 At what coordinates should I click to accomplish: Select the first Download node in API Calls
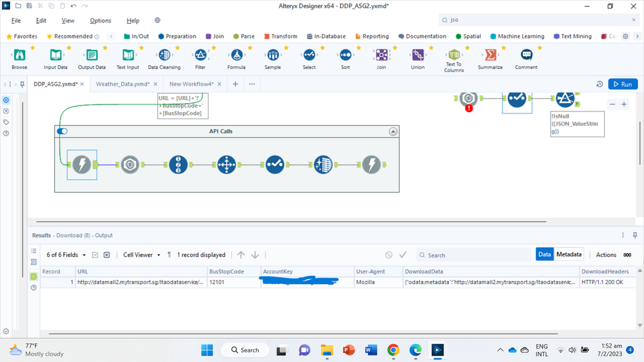click(82, 165)
